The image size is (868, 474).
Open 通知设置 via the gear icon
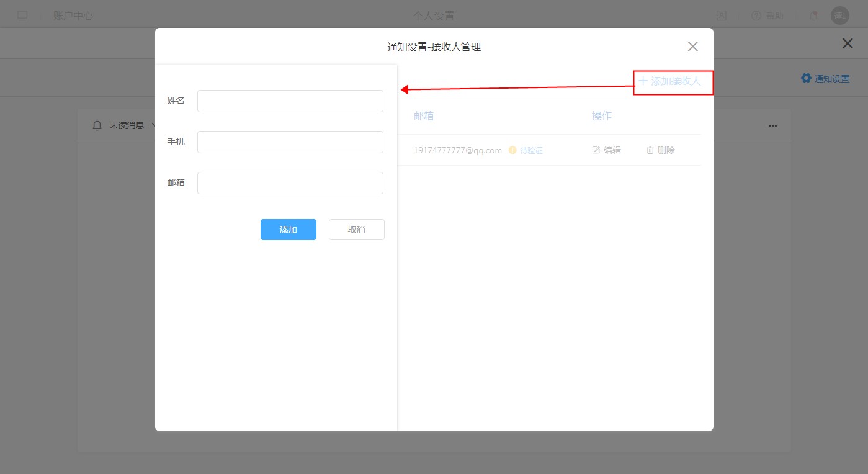tap(806, 78)
